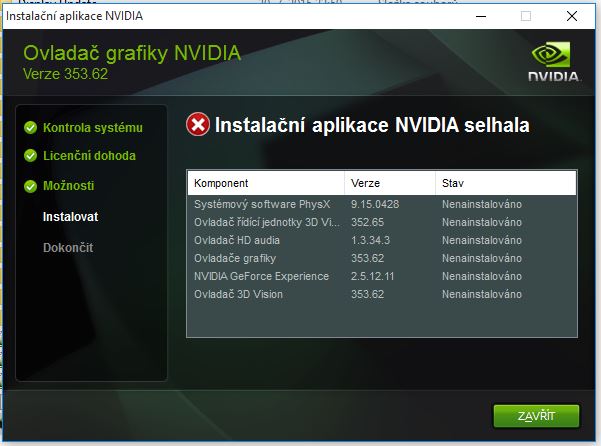Click the green check next to Možnosti

tap(30, 186)
